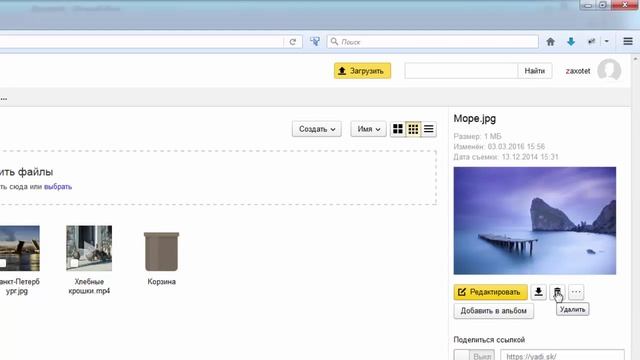This screenshot has height=360, width=640.
Task: Click the Корзина label text
Action: 162,282
